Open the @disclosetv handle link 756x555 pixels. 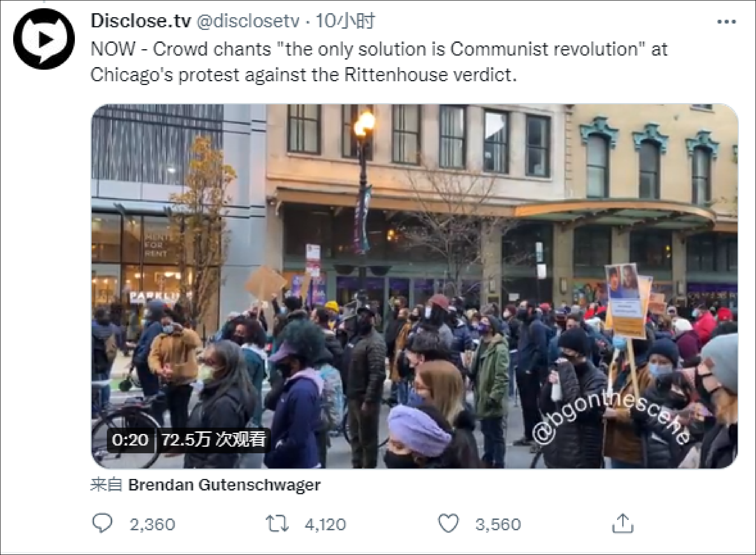[248, 21]
